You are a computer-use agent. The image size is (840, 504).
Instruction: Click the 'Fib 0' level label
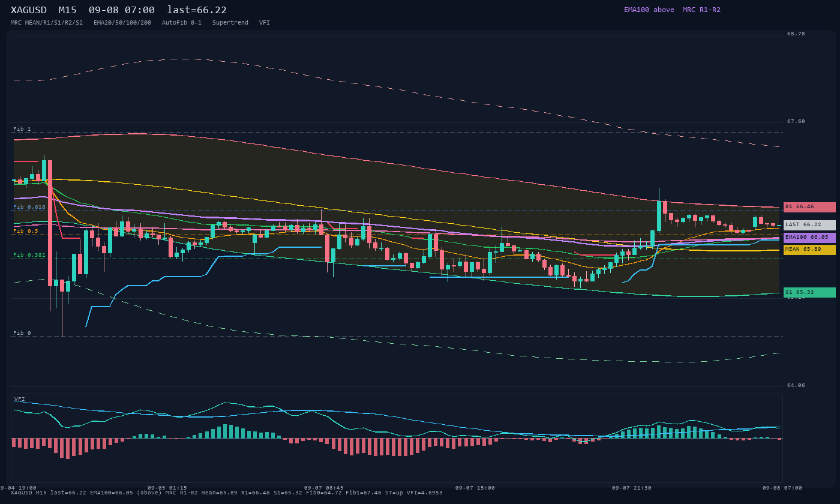tap(22, 333)
